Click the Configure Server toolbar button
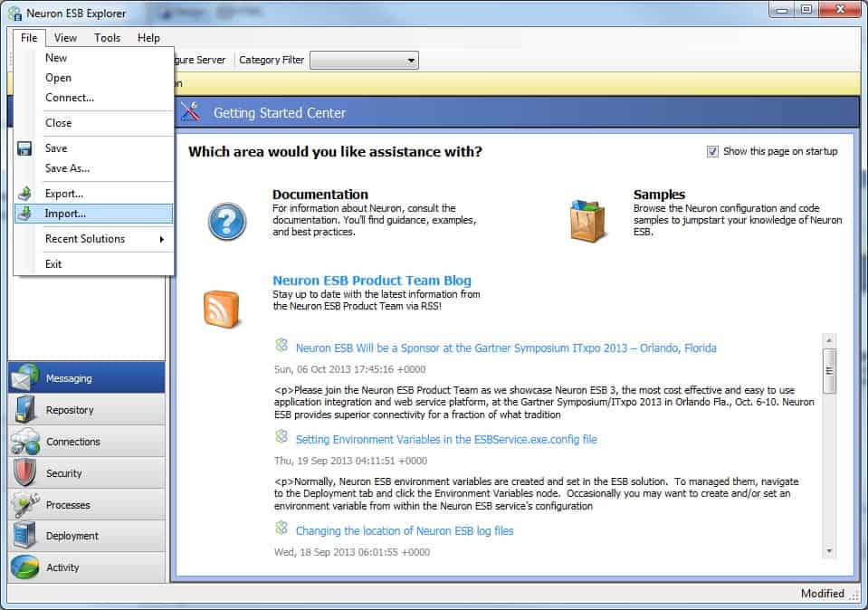The image size is (868, 610). pyautogui.click(x=200, y=60)
